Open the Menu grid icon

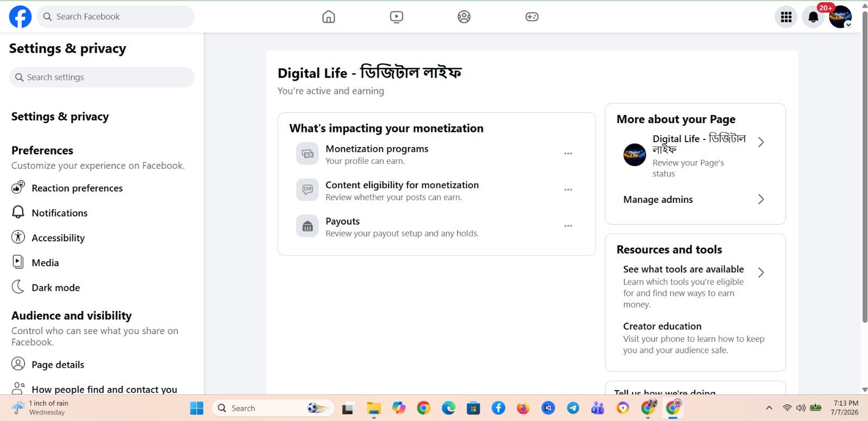[x=786, y=17]
